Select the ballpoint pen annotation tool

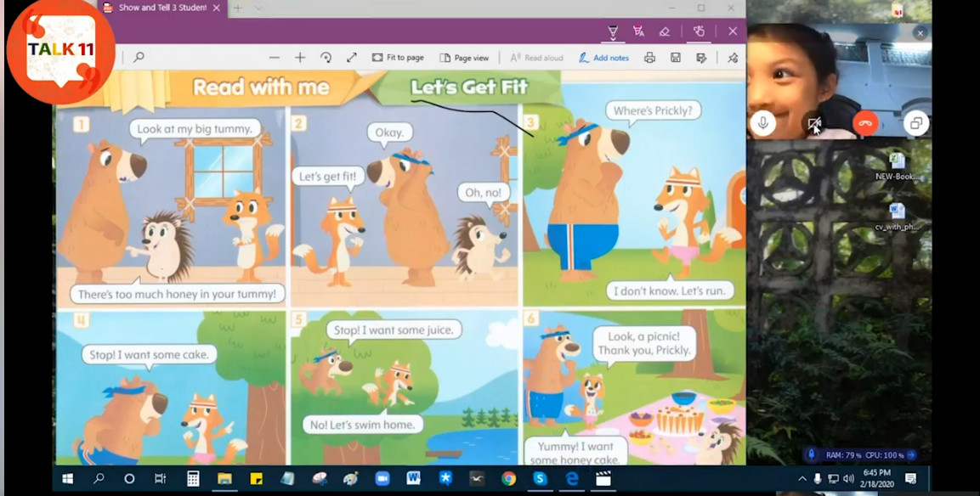(614, 31)
